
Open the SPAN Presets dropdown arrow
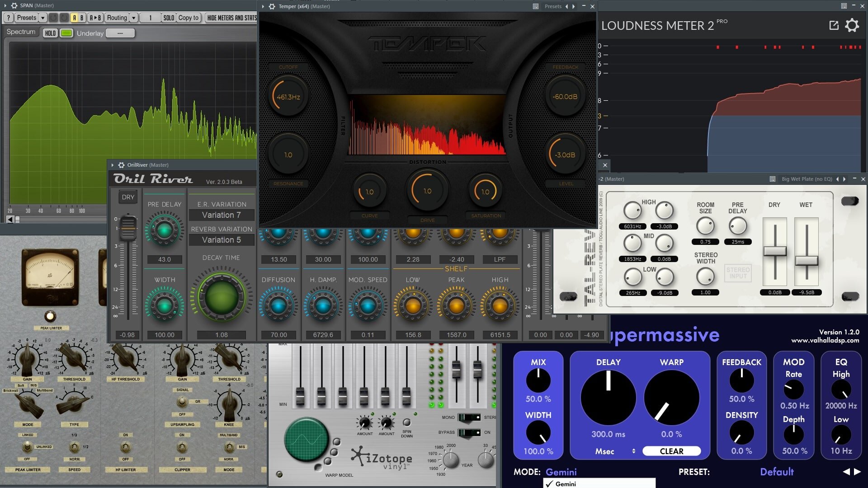[42, 18]
